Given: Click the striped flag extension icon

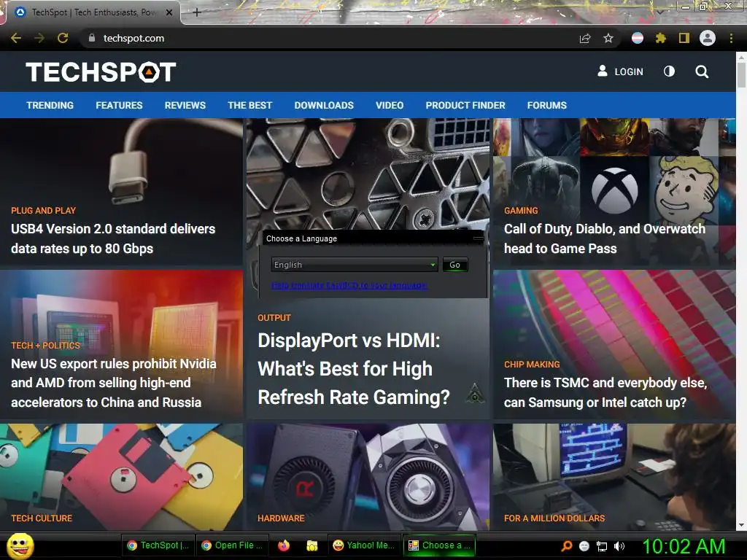Looking at the screenshot, I should (638, 38).
